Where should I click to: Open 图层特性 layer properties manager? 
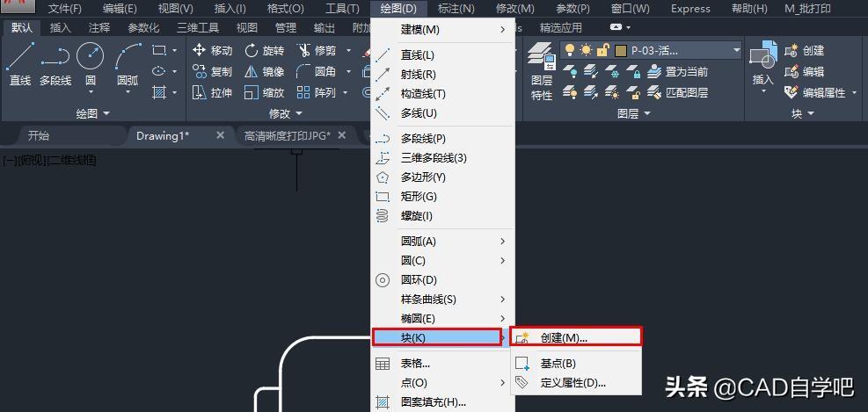coord(542,72)
